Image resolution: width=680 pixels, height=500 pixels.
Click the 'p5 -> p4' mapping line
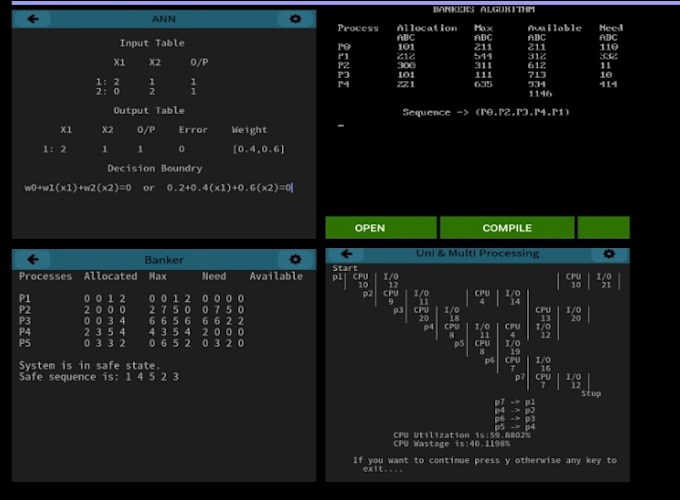[515, 427]
